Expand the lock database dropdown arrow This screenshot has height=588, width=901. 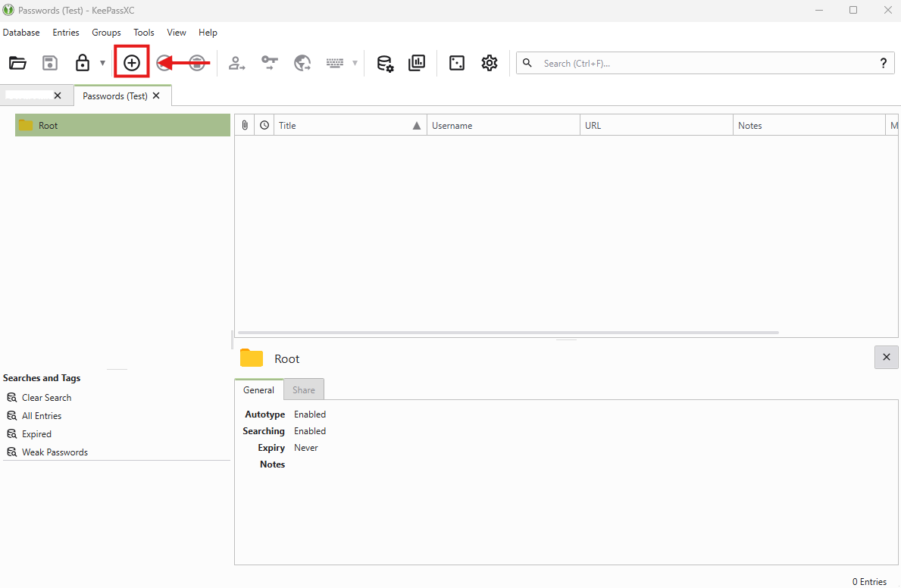[x=102, y=63]
